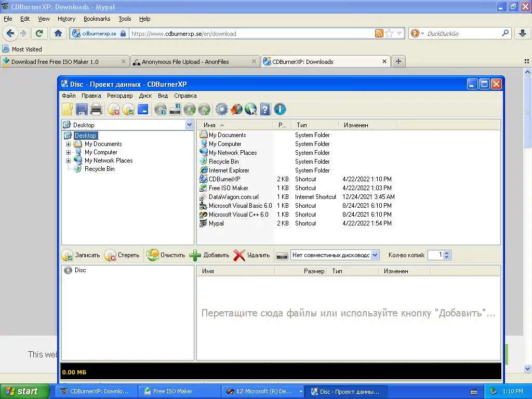Viewport: 532px width, 399px height.
Task: Sort file list by the Имя column header
Action: tap(235, 125)
